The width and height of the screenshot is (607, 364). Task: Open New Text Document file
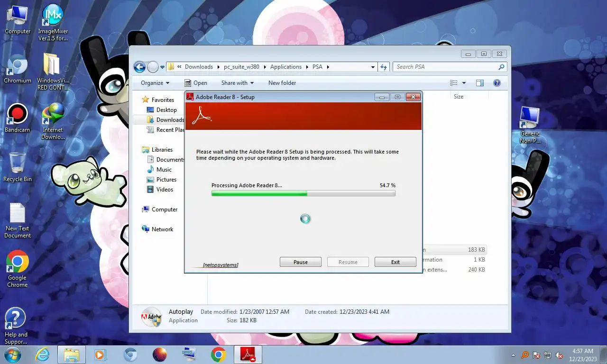pos(18,221)
